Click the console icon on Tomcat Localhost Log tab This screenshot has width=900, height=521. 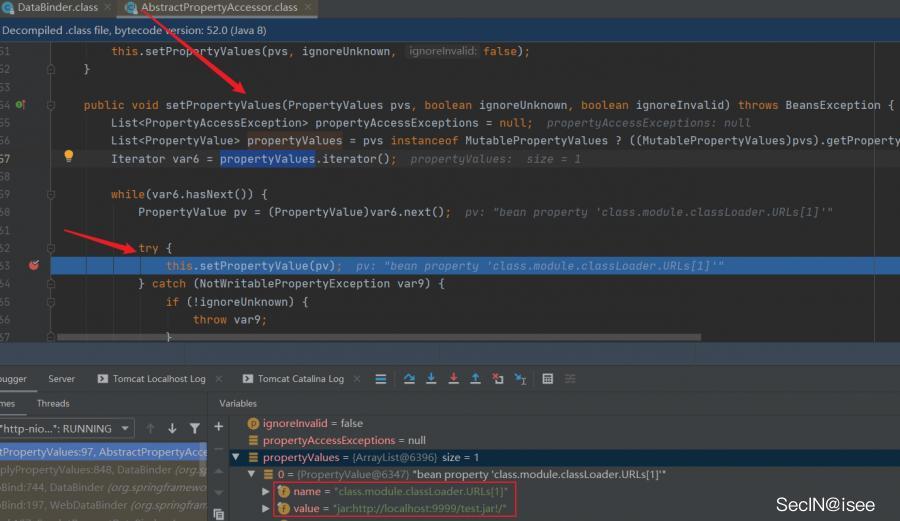click(103, 379)
